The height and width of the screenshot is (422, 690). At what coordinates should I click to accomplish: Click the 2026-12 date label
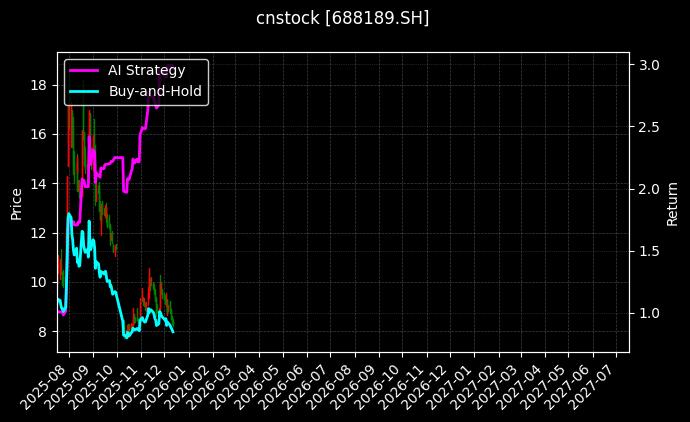pyautogui.click(x=425, y=387)
